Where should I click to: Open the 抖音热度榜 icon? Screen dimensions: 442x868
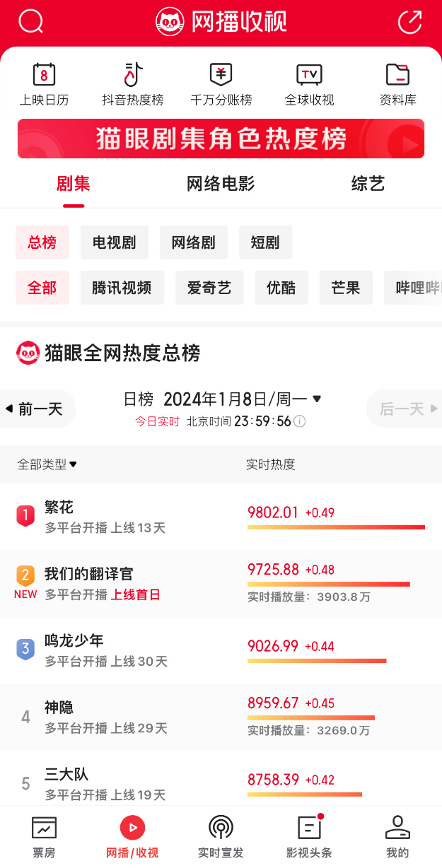coord(132,74)
